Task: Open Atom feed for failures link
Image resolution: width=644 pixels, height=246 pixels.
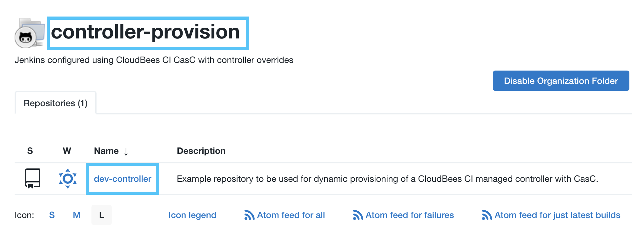Action: (410, 215)
